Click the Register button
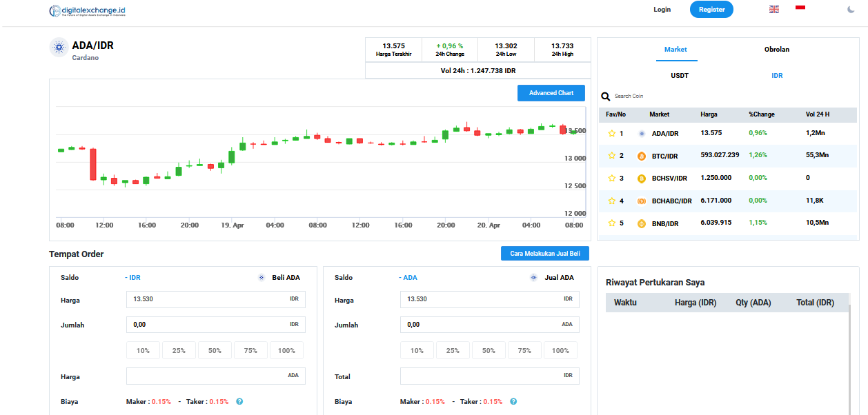This screenshot has height=415, width=868. point(711,10)
